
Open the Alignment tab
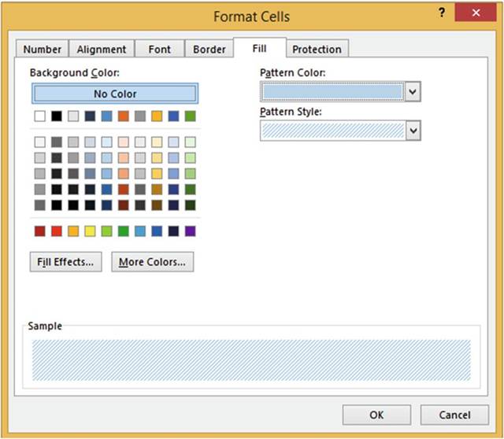click(101, 49)
